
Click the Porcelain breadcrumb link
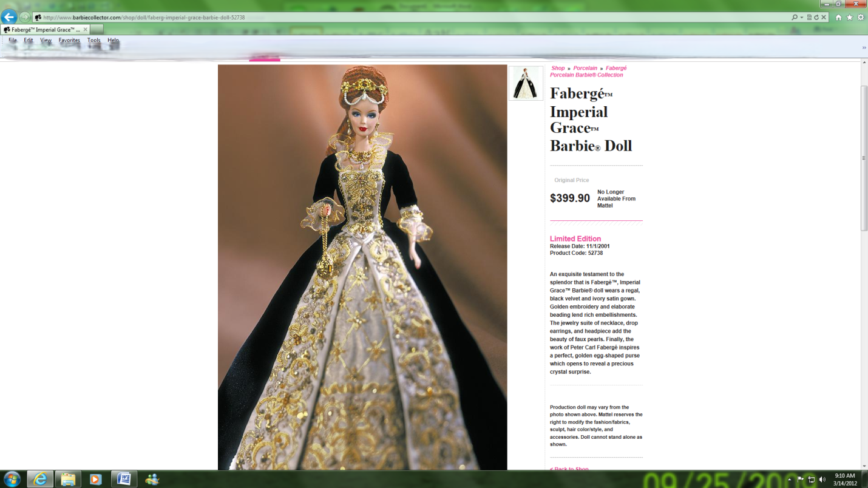[x=585, y=69]
